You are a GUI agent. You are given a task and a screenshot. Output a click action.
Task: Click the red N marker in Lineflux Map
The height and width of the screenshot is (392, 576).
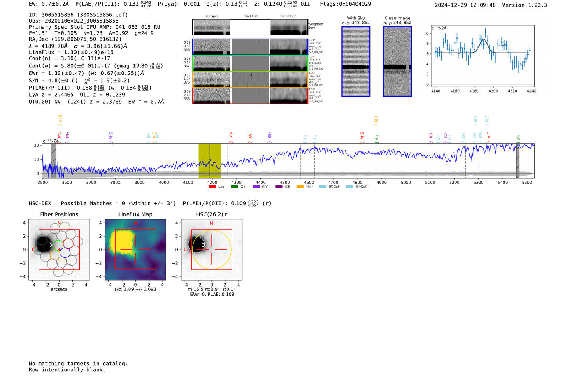(135, 223)
